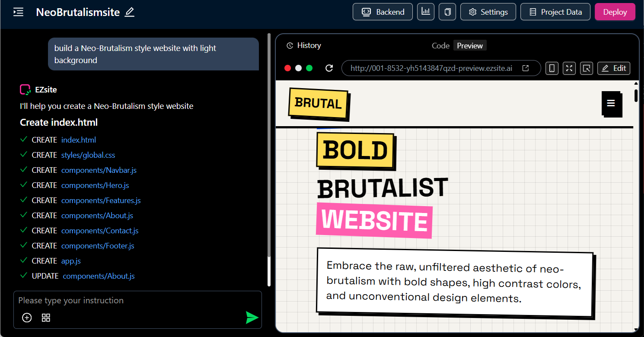Open components/Hero.js file link
Viewport: 644px width, 337px height.
coord(95,185)
